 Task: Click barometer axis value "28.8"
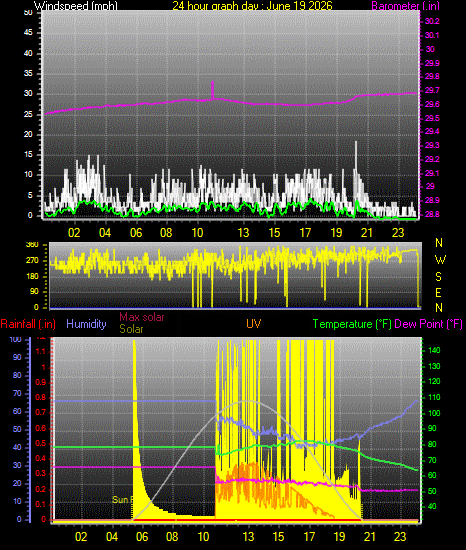pyautogui.click(x=432, y=214)
